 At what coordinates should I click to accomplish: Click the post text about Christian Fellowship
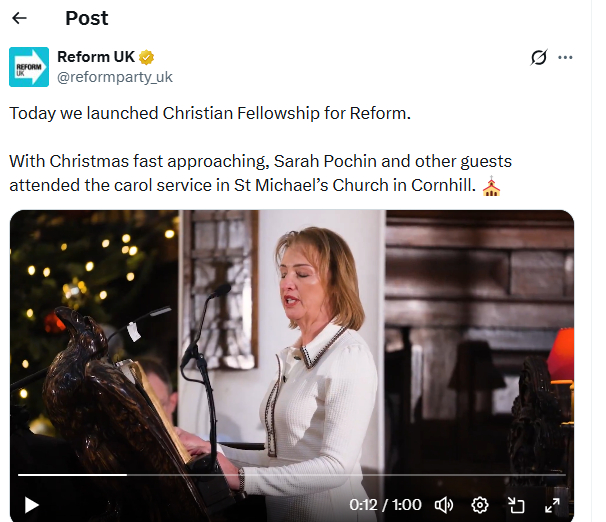click(210, 113)
